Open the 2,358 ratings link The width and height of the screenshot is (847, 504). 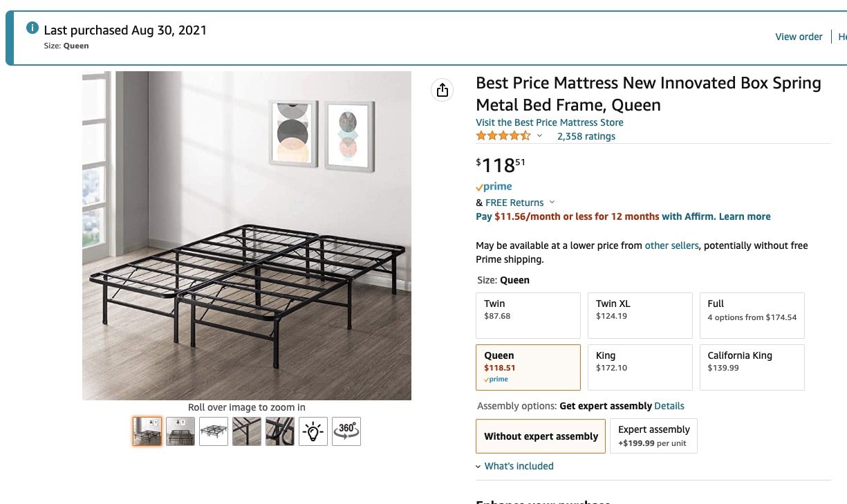tap(586, 136)
